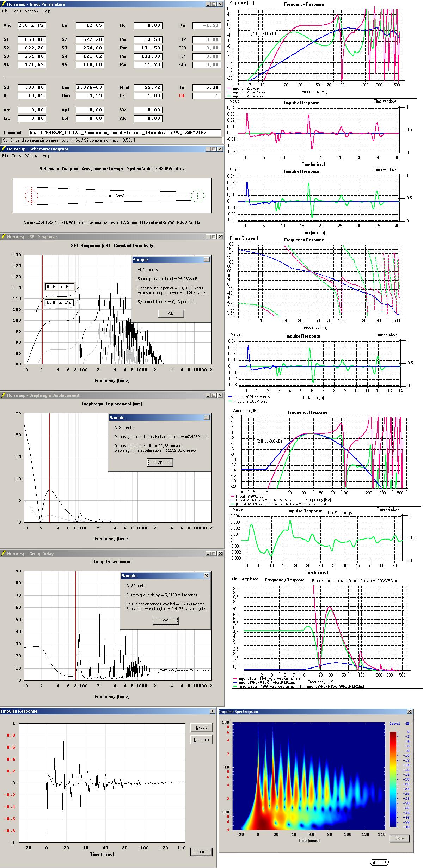Click the Diaphragm Displacement window title icon
The image size is (423, 868).
pos(4,395)
